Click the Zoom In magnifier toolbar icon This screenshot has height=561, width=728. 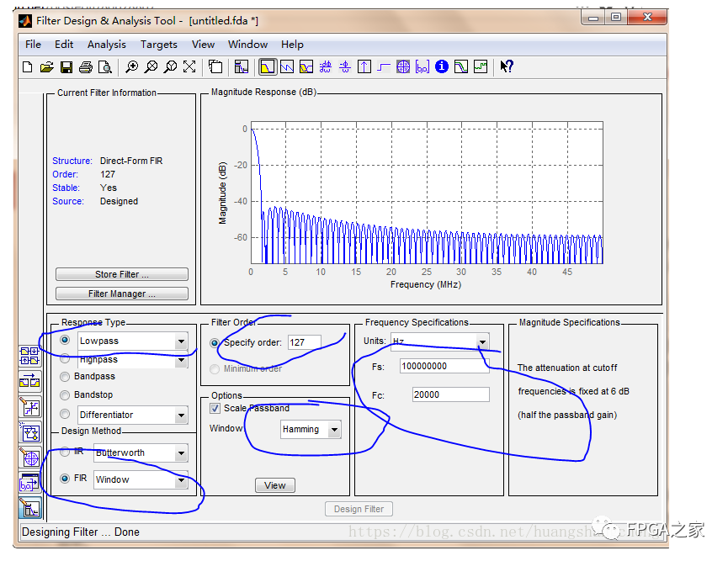click(132, 67)
